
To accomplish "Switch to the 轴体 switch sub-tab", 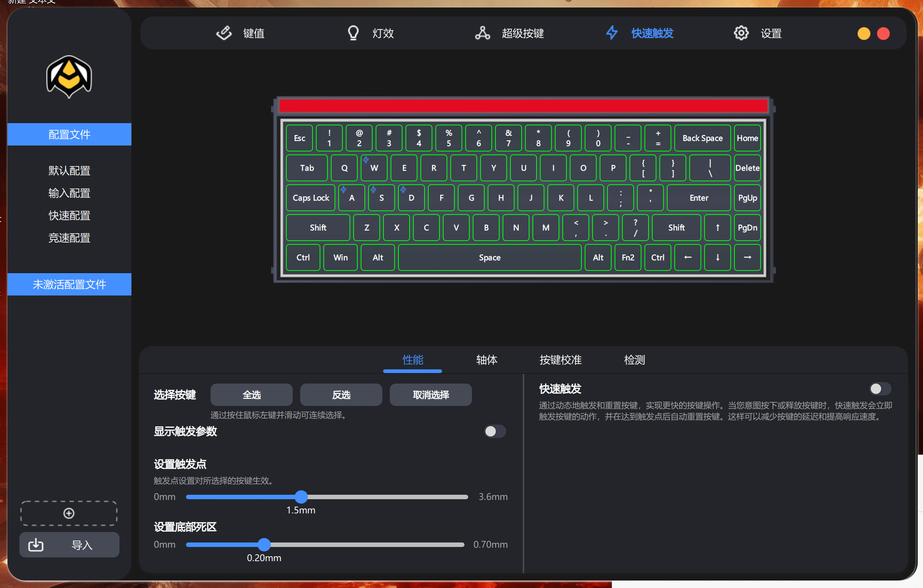I will pyautogui.click(x=487, y=360).
